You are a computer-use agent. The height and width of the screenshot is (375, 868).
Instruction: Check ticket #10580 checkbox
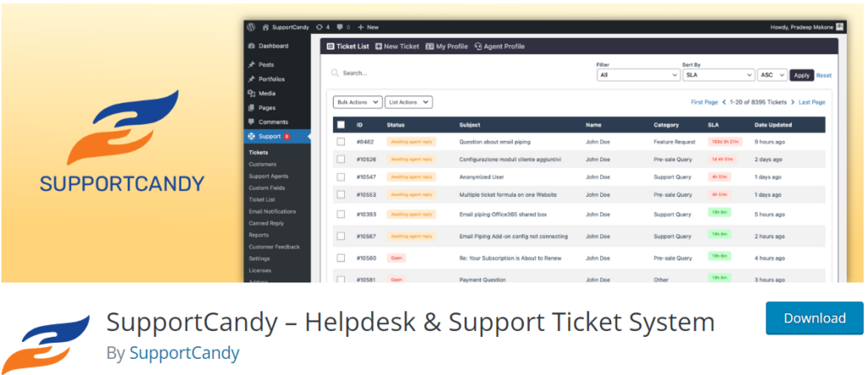coord(341,258)
